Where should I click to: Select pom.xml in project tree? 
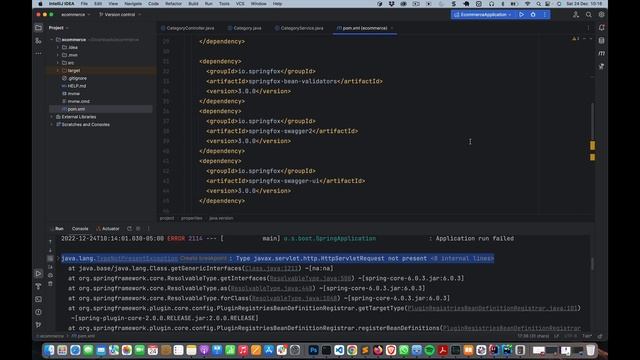(x=100, y=109)
